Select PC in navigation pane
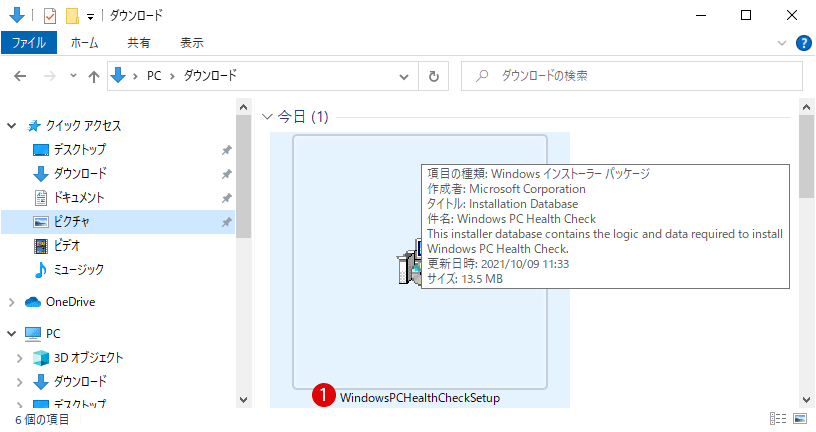Screen dimensions: 816x432 pyautogui.click(x=53, y=334)
